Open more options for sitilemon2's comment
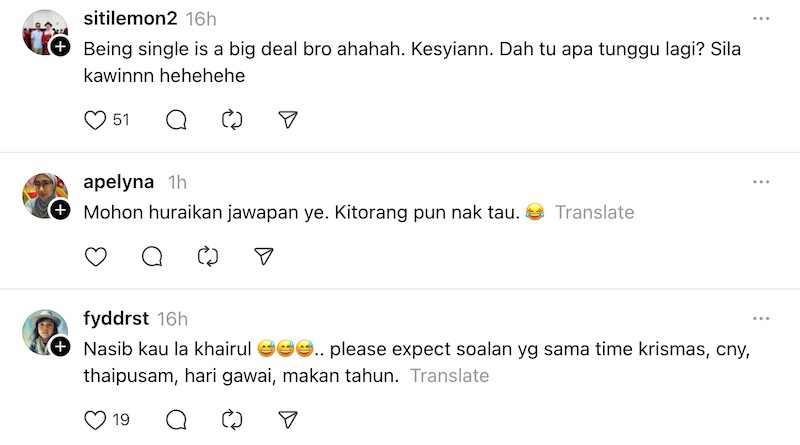Image resolution: width=800 pixels, height=445 pixels. (761, 18)
